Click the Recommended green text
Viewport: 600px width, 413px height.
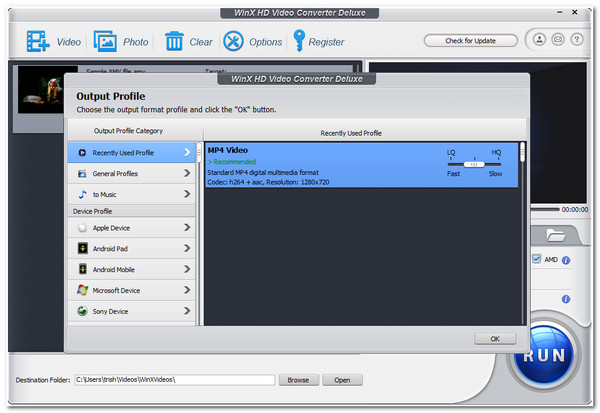tap(232, 162)
